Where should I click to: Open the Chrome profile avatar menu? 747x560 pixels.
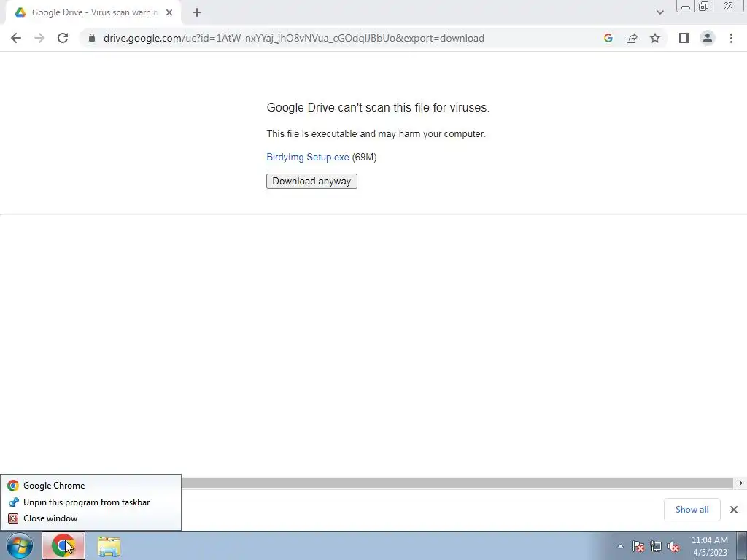pyautogui.click(x=708, y=38)
